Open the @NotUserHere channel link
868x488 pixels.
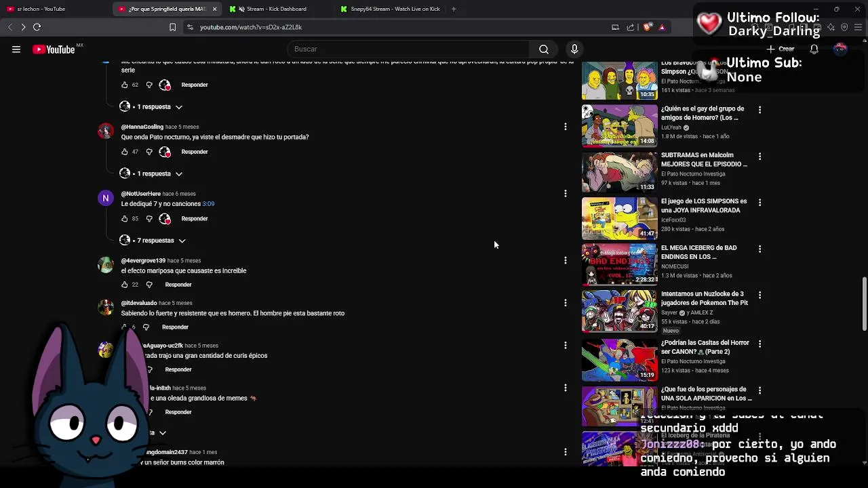(x=141, y=194)
